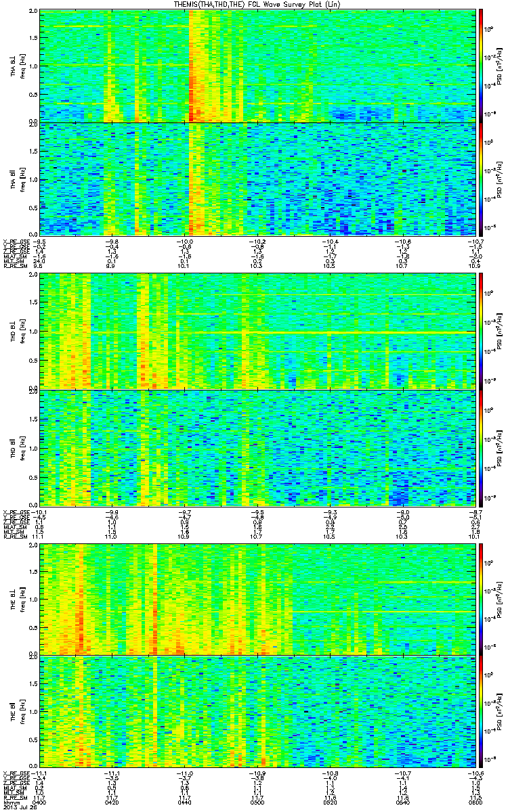The height and width of the screenshot is (812, 508).
Task: Click the color bar of THA B-perpendicular panel
Action: (x=481, y=66)
